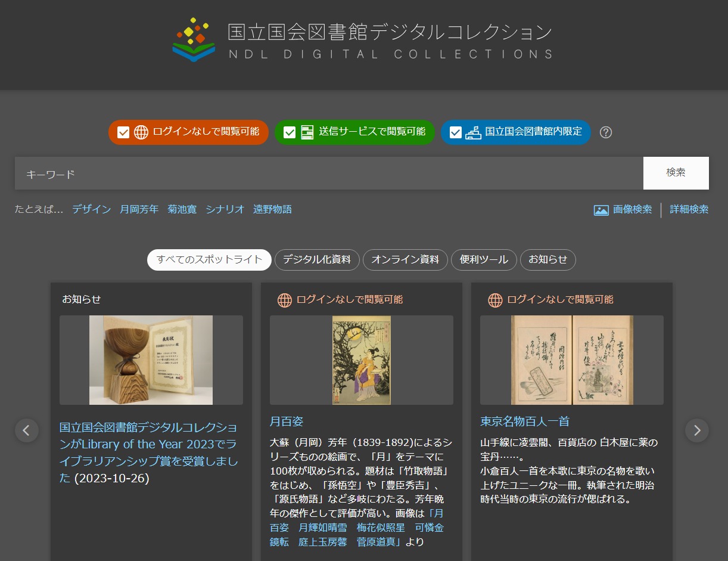Show previous spotlight with left chevron
Screen dimensions: 728x561
(27, 430)
